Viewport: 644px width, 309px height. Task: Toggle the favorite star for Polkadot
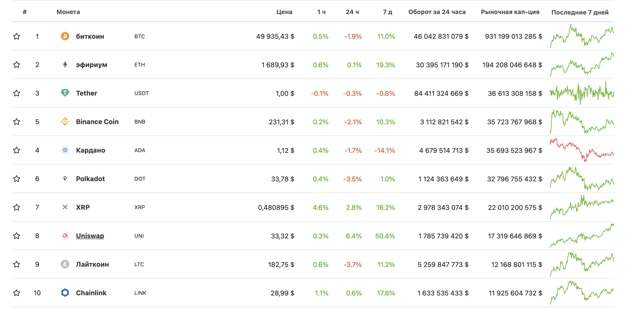click(16, 179)
